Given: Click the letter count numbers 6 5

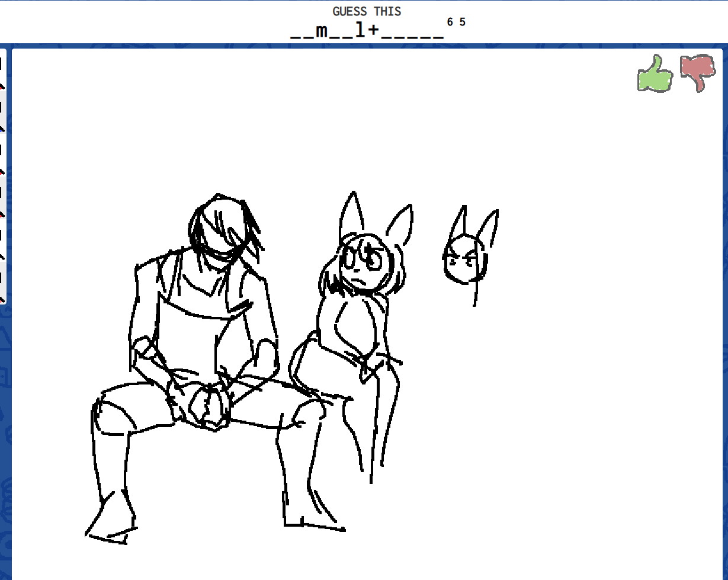Looking at the screenshot, I should [456, 22].
